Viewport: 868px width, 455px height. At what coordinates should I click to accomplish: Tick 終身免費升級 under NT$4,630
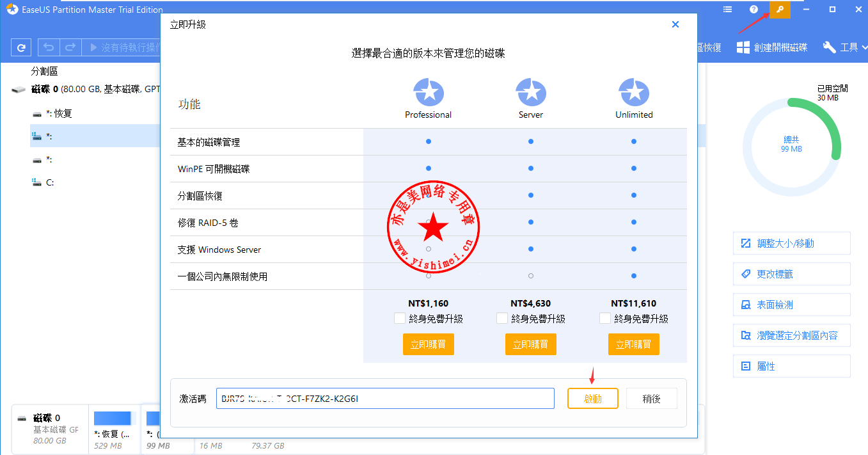click(x=502, y=318)
